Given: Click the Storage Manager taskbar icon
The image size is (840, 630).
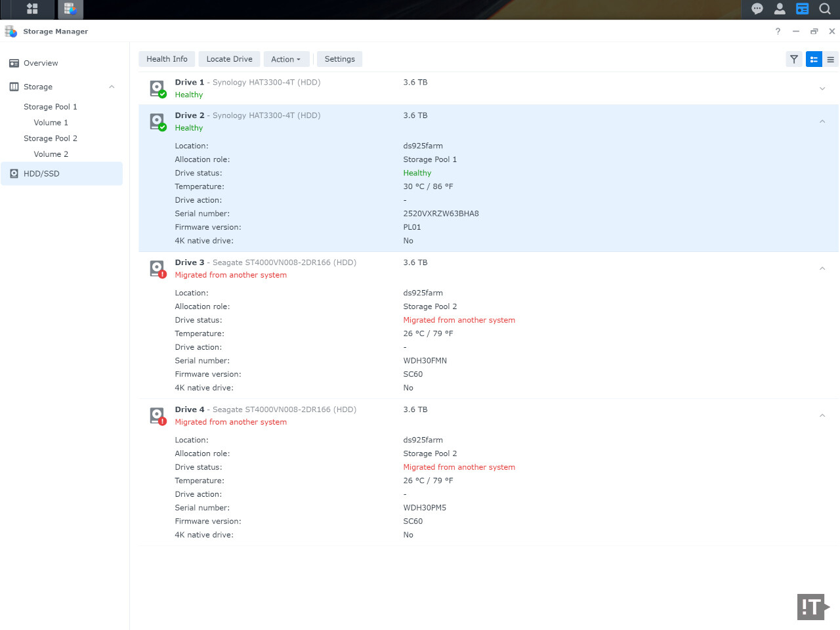Looking at the screenshot, I should coord(70,9).
